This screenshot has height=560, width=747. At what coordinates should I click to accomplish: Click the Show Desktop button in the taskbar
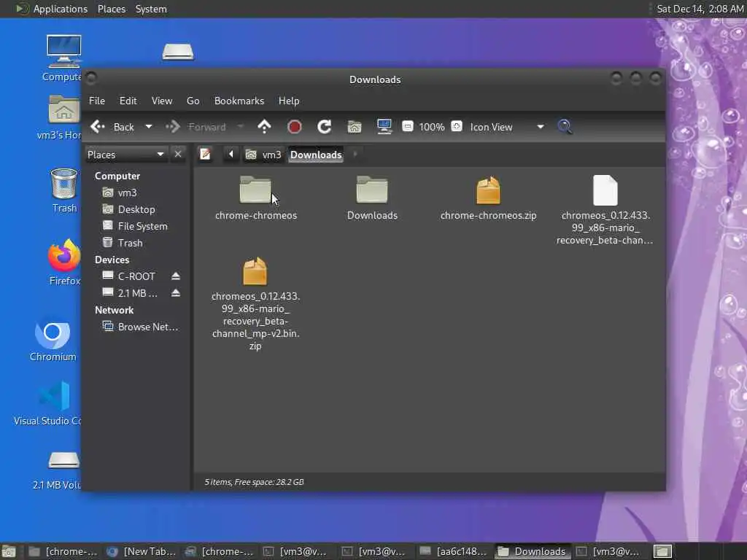coord(9,551)
